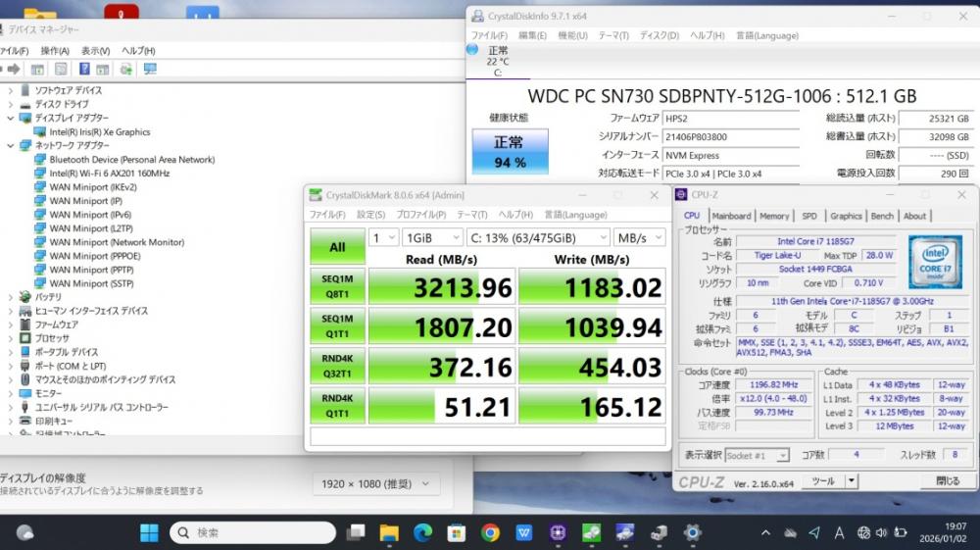Switch to the Bench tab in CPU-Z
Screen dimensions: 980x550
[882, 216]
